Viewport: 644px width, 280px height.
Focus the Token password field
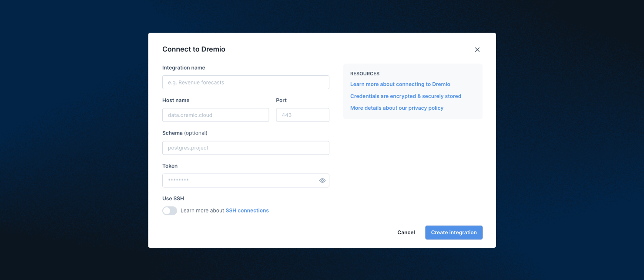245,180
